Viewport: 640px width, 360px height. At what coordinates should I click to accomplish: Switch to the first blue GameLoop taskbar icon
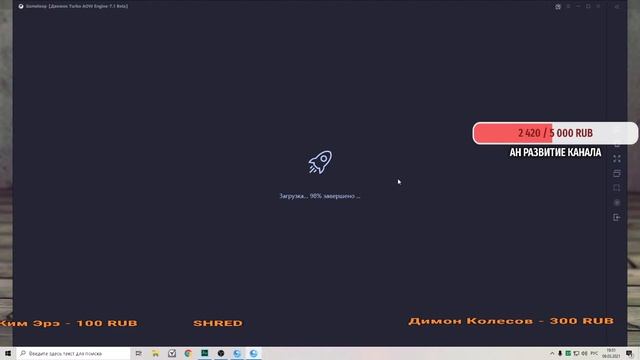237,353
